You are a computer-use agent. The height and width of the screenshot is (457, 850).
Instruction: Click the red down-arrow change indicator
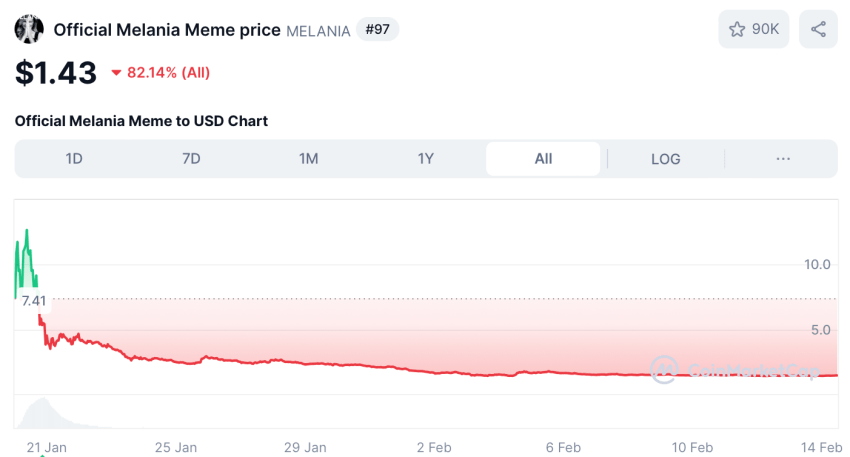tap(116, 73)
